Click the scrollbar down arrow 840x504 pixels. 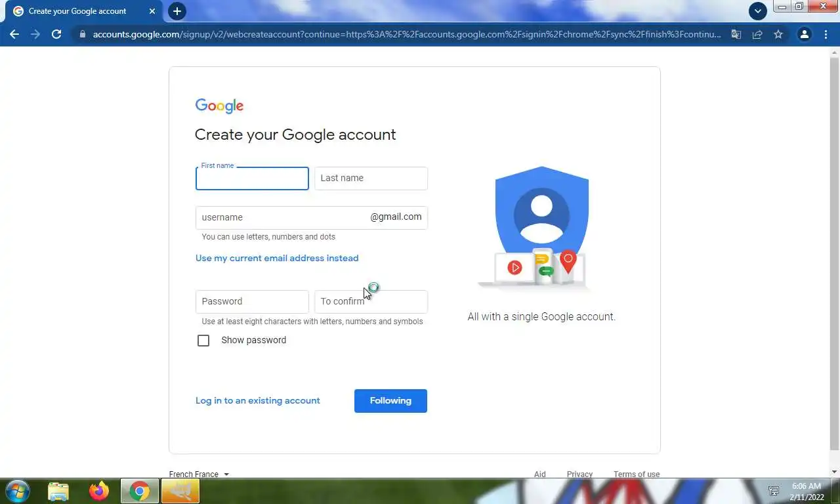[x=835, y=471]
